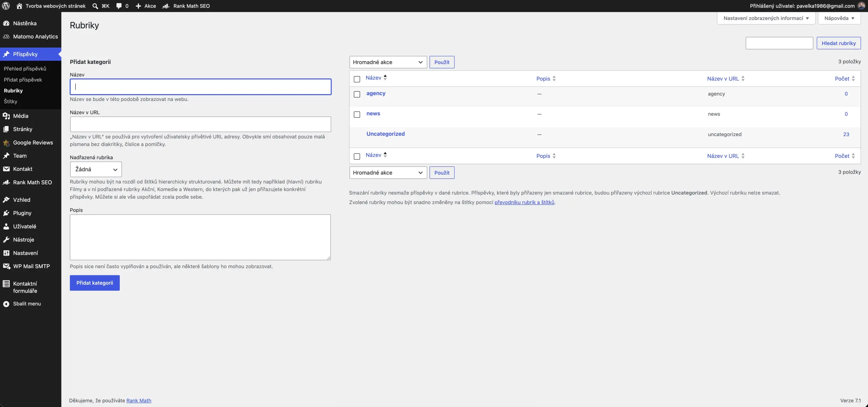This screenshot has width=868, height=407.
Task: Click the Kontakt envelope icon
Action: [x=6, y=169]
